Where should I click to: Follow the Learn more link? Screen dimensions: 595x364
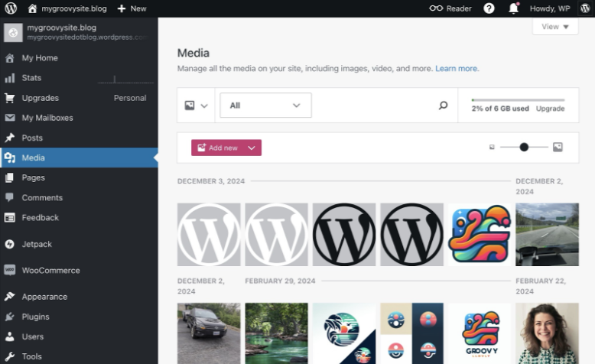click(x=457, y=69)
